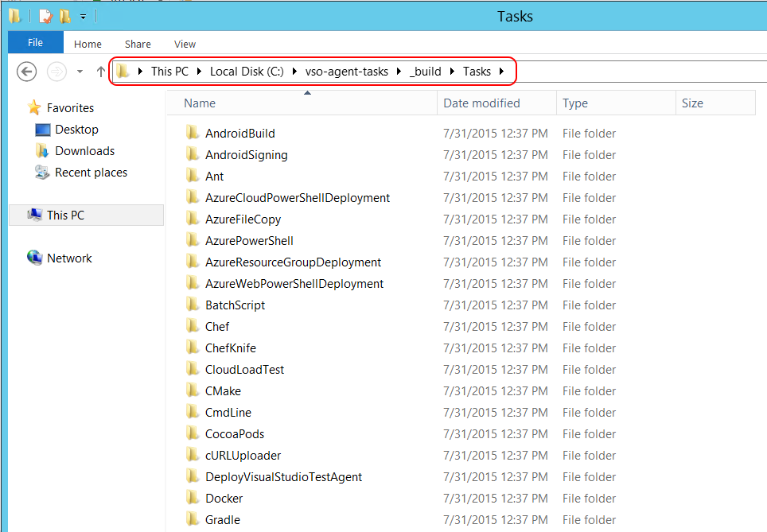Image resolution: width=767 pixels, height=532 pixels.
Task: Open Desktop in navigation pane
Action: (77, 130)
